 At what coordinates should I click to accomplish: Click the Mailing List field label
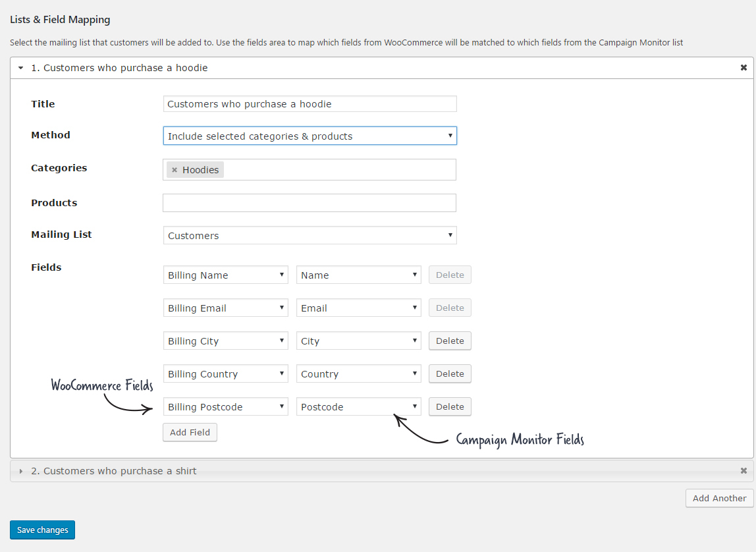pos(61,235)
